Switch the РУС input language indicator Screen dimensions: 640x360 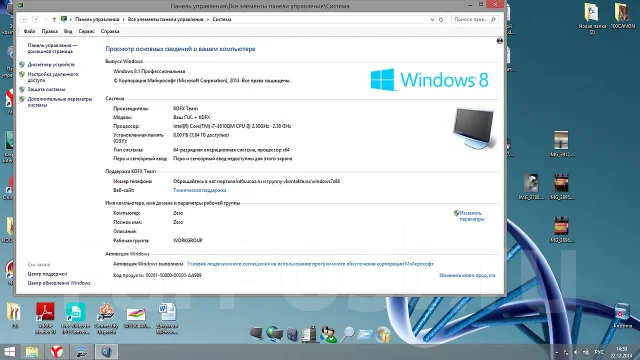[599, 352]
